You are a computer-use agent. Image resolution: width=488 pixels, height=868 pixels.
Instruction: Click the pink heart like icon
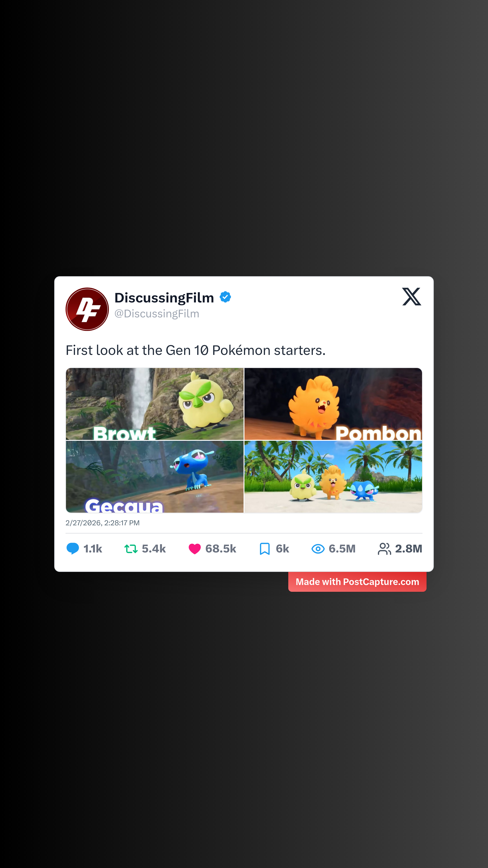coord(195,549)
